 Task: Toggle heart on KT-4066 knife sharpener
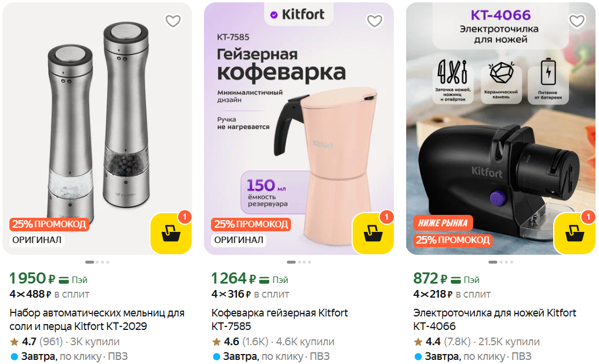click(x=577, y=21)
